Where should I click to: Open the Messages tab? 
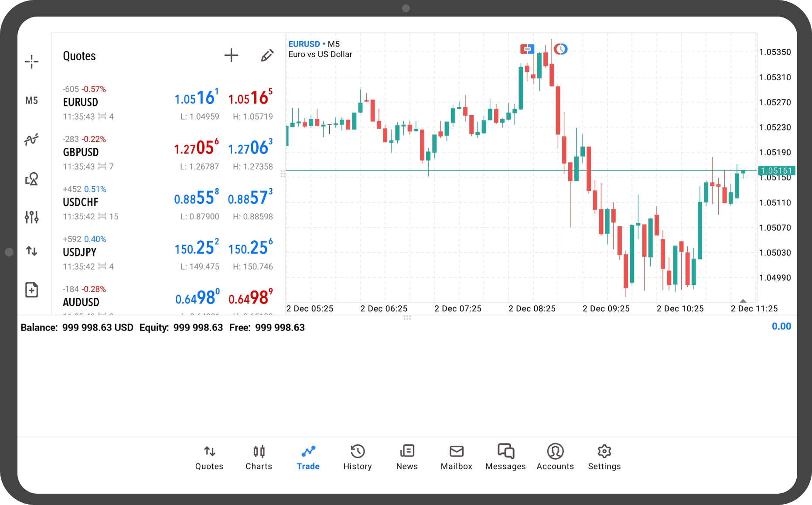506,457
